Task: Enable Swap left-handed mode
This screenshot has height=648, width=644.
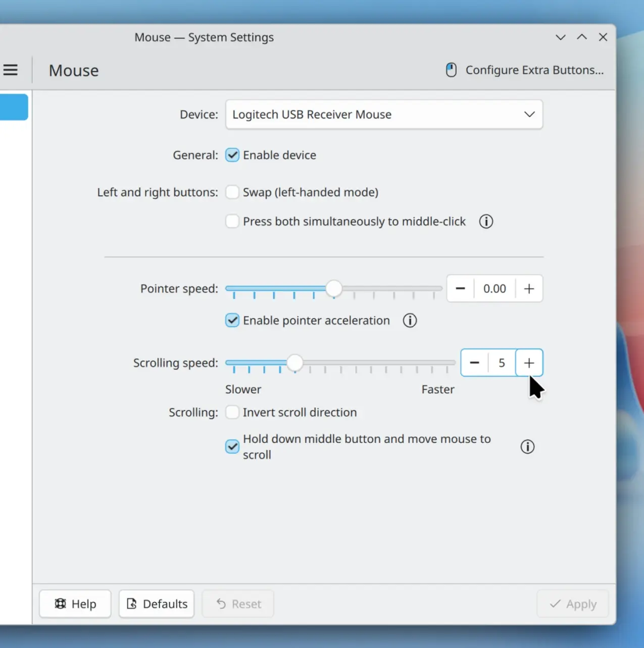Action: [x=232, y=192]
